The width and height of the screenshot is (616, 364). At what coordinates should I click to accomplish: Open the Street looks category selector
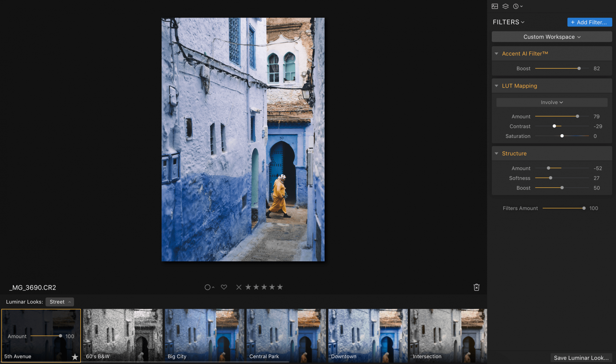pos(59,302)
